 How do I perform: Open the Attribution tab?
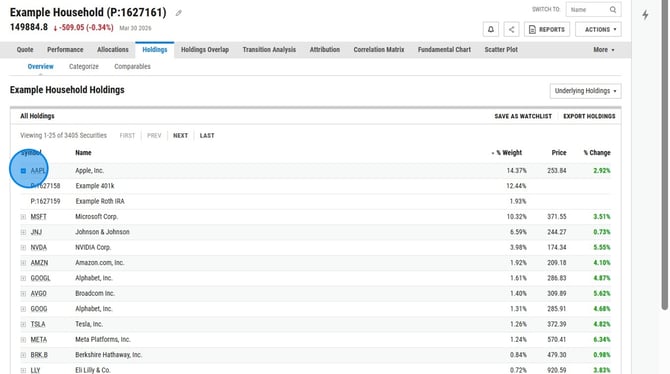tap(325, 50)
